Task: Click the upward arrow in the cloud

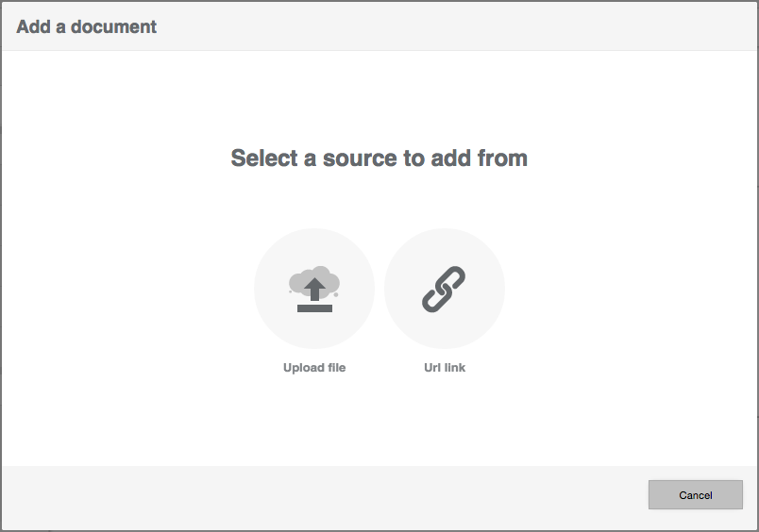Action: coord(314,288)
